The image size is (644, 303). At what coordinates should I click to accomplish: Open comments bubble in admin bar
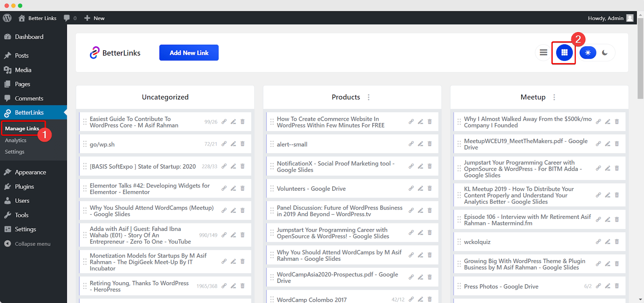(70, 18)
